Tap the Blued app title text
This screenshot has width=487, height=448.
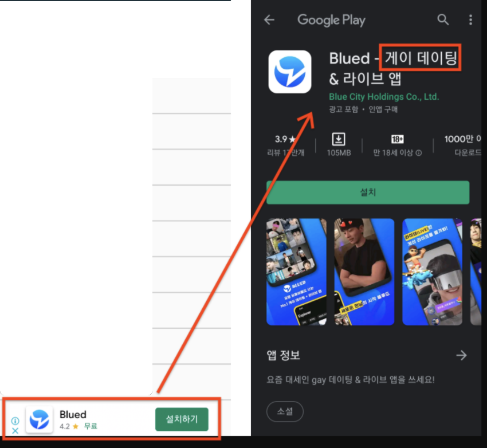coord(393,68)
